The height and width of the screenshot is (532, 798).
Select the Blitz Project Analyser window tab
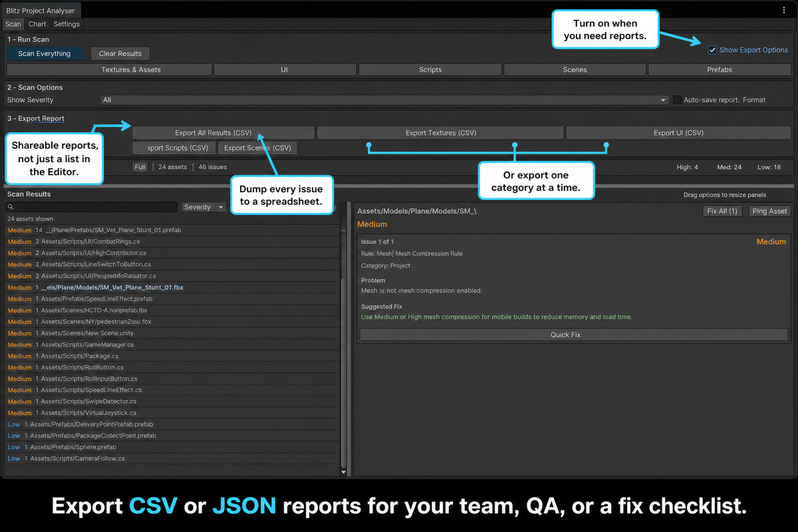pyautogui.click(x=41, y=11)
